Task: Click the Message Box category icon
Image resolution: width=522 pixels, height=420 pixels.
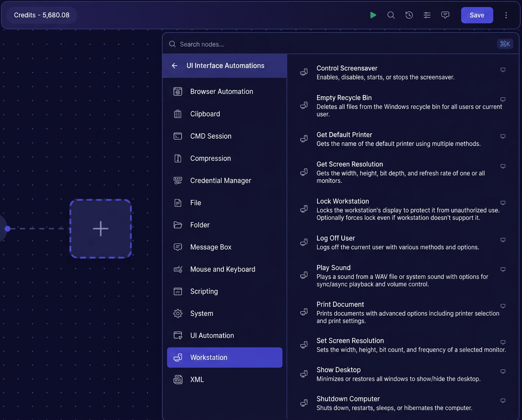Action: [x=178, y=247]
